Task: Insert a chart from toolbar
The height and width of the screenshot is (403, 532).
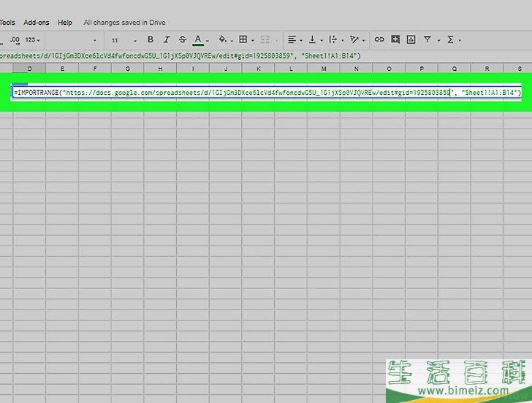Action: (x=411, y=39)
